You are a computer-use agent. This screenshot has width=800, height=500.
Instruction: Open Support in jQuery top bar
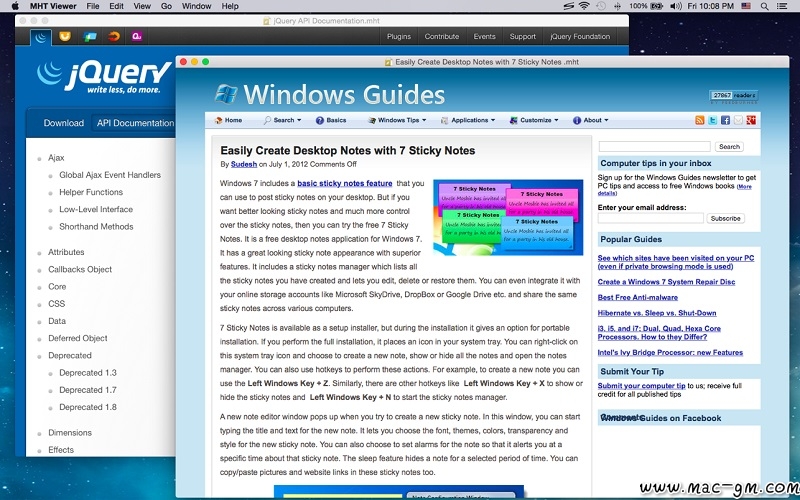click(x=522, y=37)
